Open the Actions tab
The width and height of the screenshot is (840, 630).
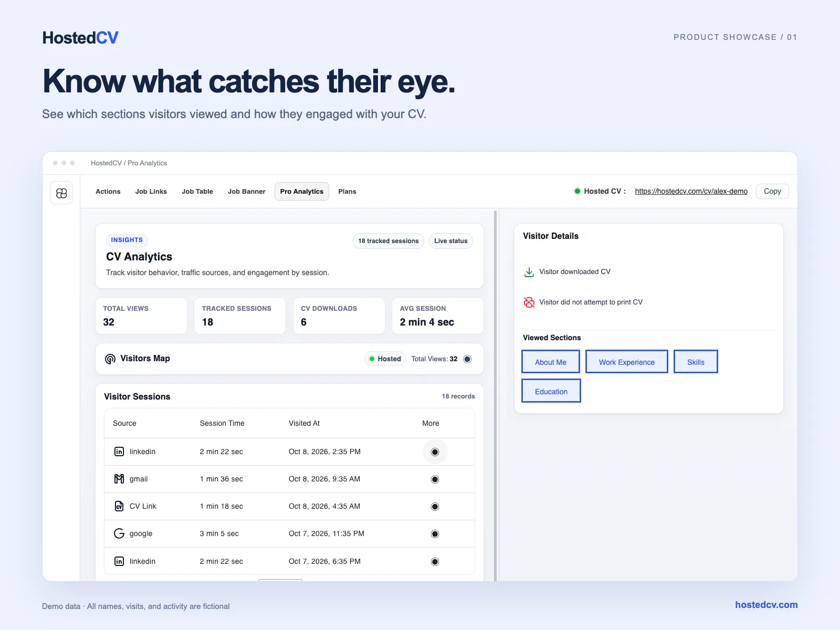pyautogui.click(x=108, y=192)
